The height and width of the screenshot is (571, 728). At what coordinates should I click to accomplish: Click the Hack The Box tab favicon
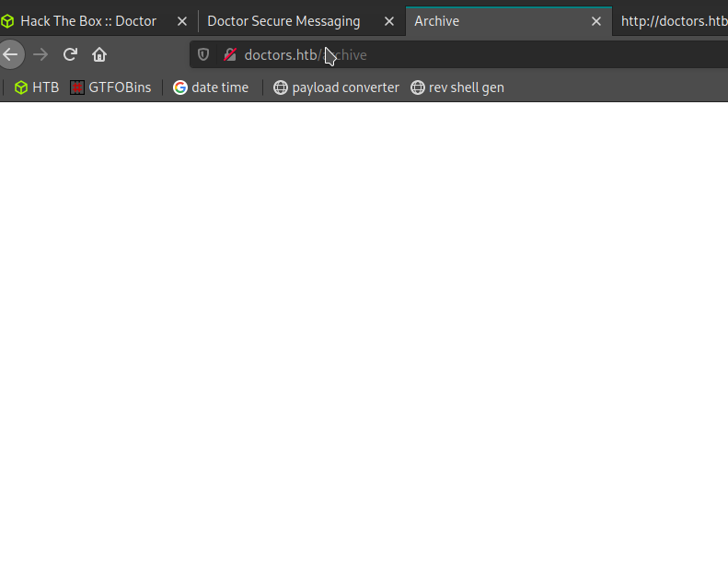pos(7,21)
